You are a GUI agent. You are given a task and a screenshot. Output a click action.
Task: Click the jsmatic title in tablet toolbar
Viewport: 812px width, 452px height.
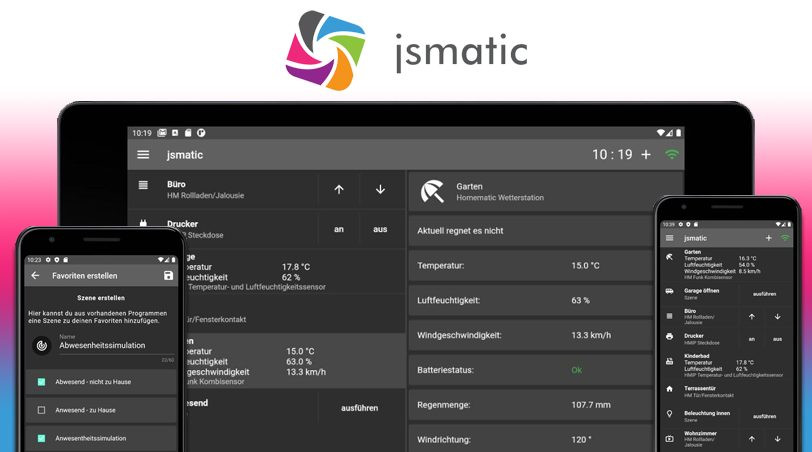pos(185,155)
